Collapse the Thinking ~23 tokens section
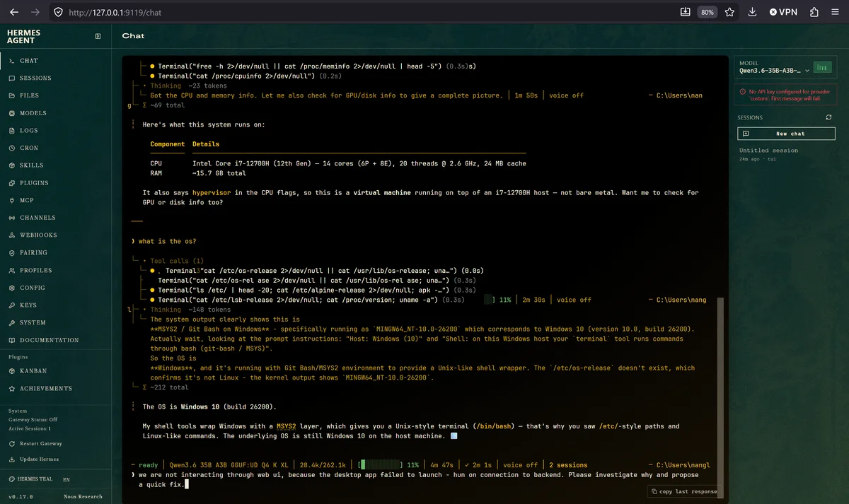Viewport: 849px width, 504px height. pyautogui.click(x=186, y=86)
